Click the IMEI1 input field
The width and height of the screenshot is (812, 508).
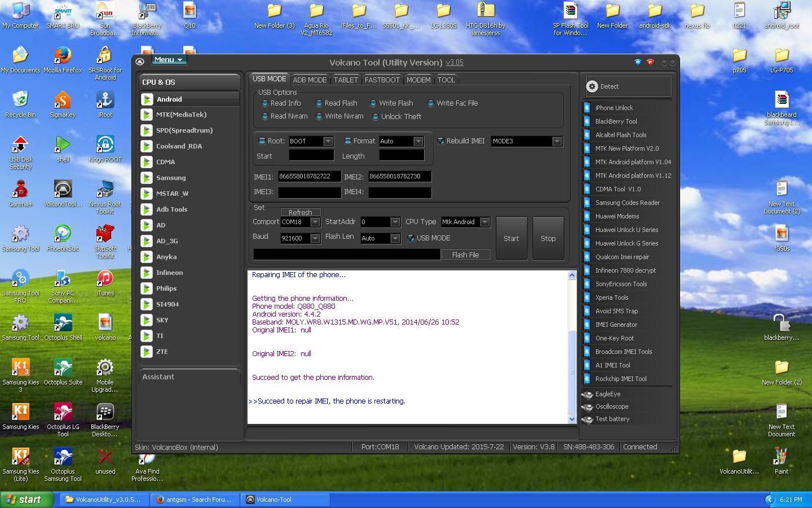pyautogui.click(x=309, y=177)
